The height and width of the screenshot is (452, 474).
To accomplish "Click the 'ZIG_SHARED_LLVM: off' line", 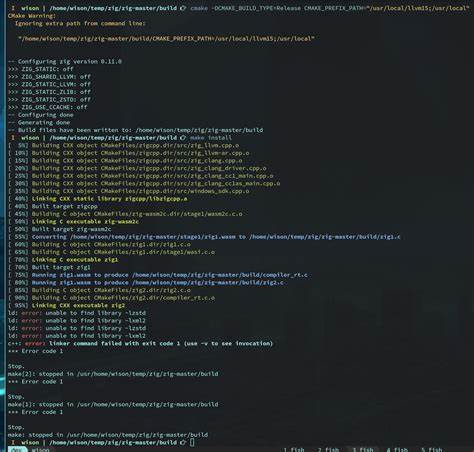I will click(49, 77).
